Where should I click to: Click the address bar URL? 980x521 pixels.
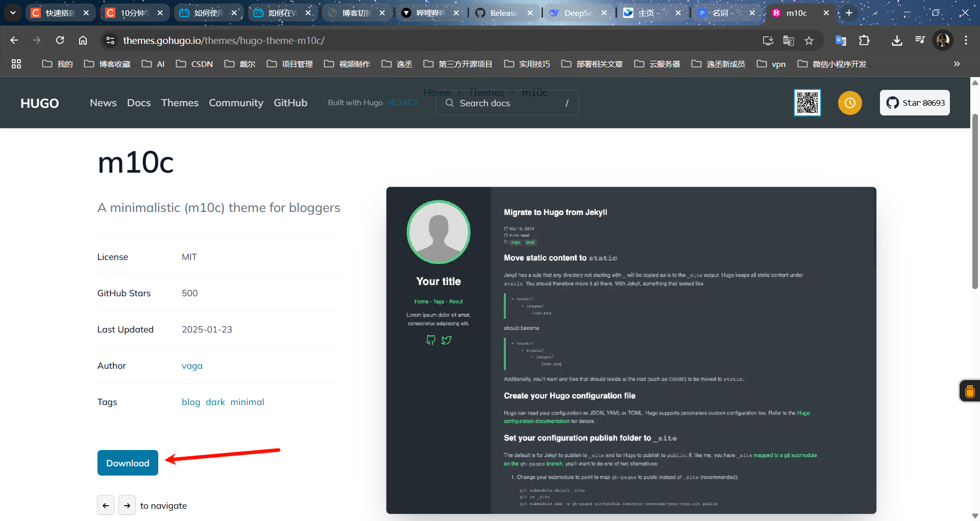pyautogui.click(x=224, y=40)
